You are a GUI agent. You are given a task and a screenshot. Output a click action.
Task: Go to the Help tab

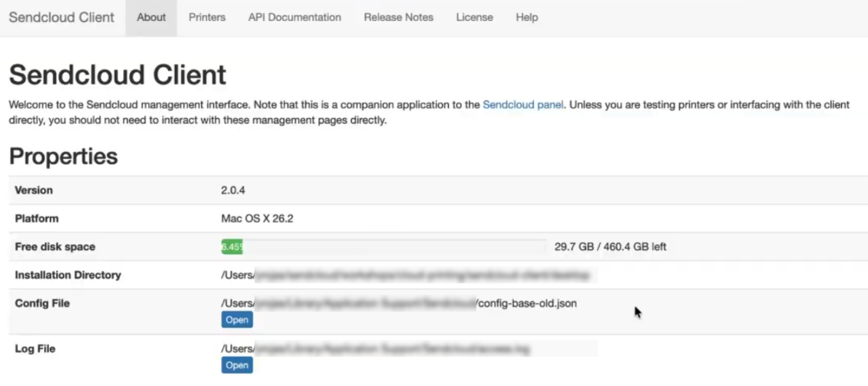[527, 17]
